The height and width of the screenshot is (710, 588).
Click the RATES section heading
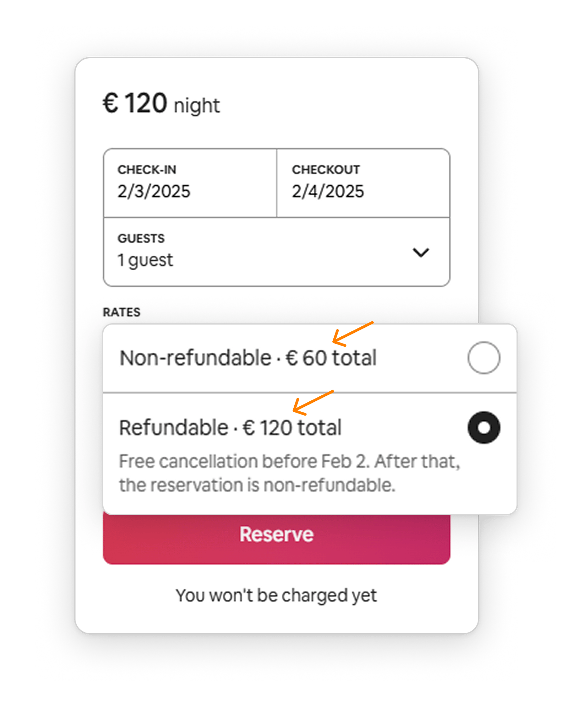pos(121,312)
